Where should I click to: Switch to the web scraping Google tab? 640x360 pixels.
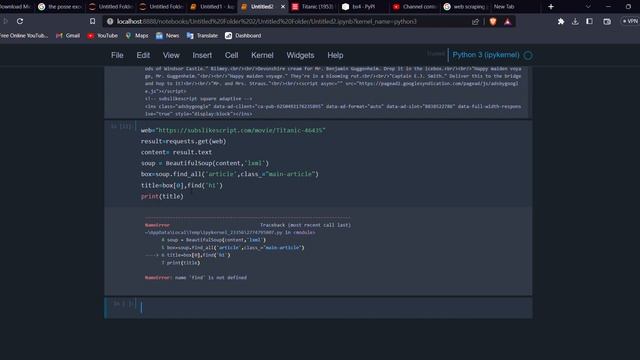tap(465, 7)
